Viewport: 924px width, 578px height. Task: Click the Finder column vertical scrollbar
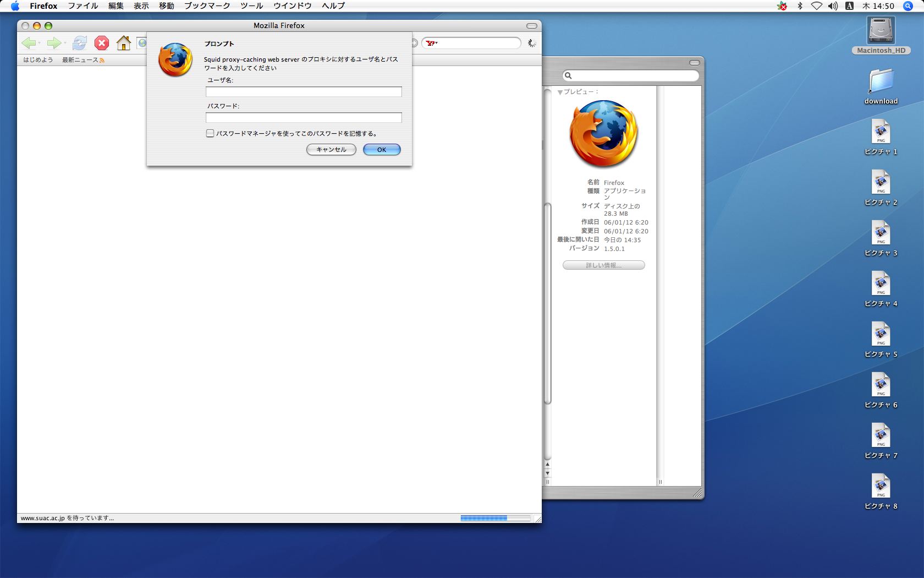[547, 304]
